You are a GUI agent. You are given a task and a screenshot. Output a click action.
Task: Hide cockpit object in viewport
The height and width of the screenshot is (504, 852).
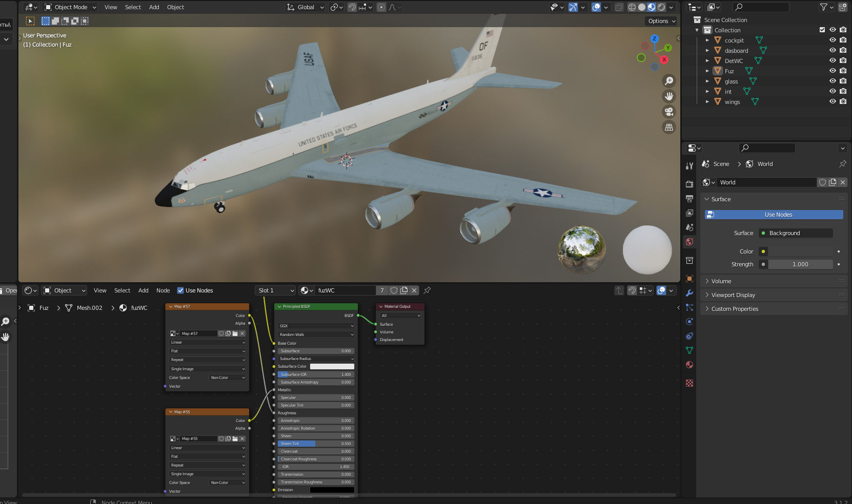click(x=833, y=40)
